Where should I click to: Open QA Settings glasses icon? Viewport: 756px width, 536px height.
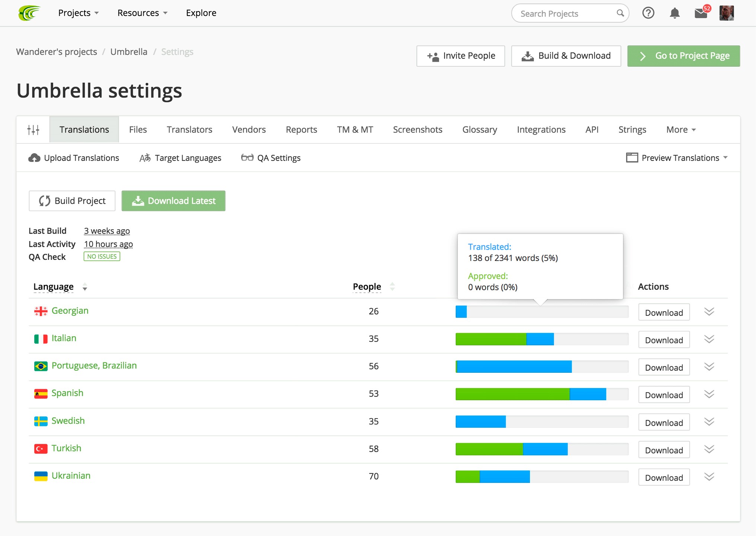tap(247, 158)
